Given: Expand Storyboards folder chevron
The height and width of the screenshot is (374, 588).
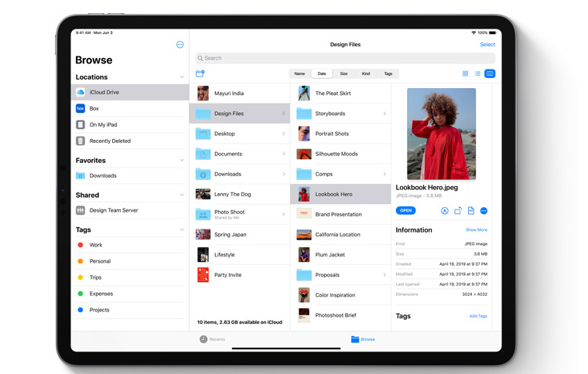Looking at the screenshot, I should [x=385, y=114].
